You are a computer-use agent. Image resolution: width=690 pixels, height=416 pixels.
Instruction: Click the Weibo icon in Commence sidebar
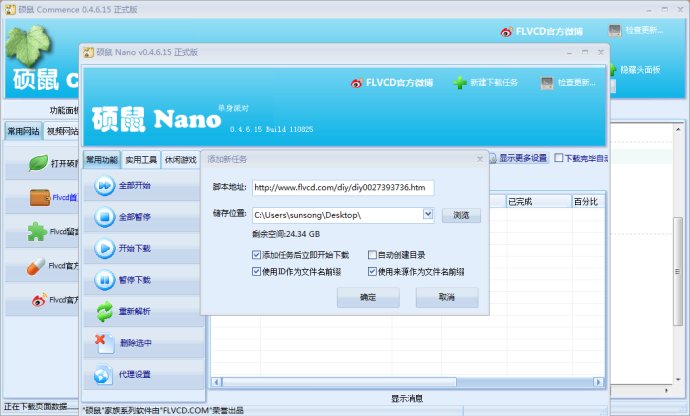pos(39,300)
